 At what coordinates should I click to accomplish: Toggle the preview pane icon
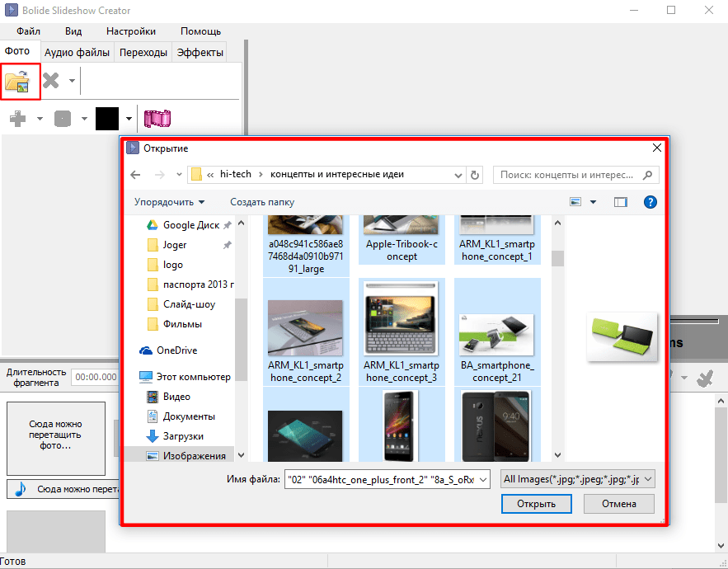621,202
